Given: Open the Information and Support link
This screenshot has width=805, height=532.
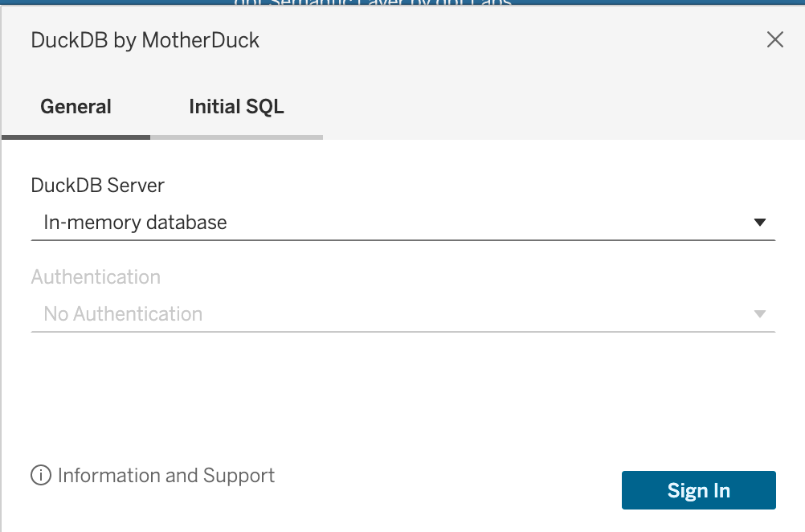Looking at the screenshot, I should pyautogui.click(x=166, y=476).
